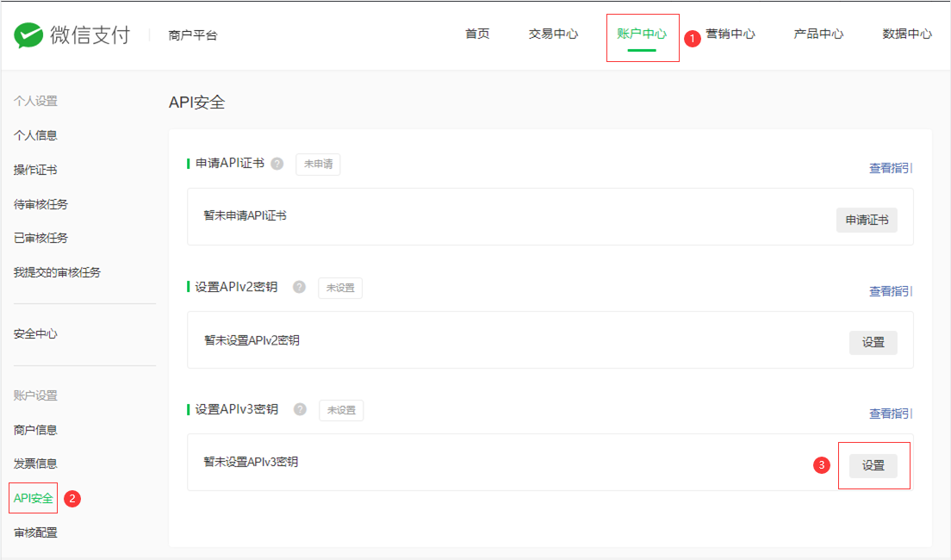951x560 pixels.
Task: Click the WeChat Pay green logo icon
Action: point(29,35)
